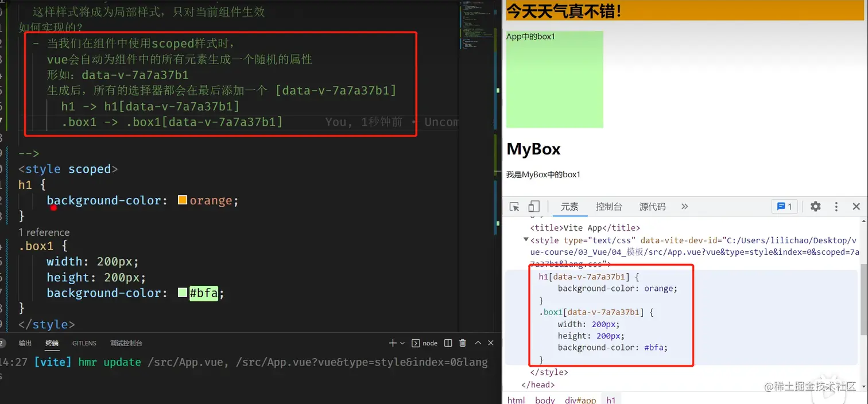Click the title Vite App node line
Viewport: 868px width, 404px height.
(x=585, y=228)
